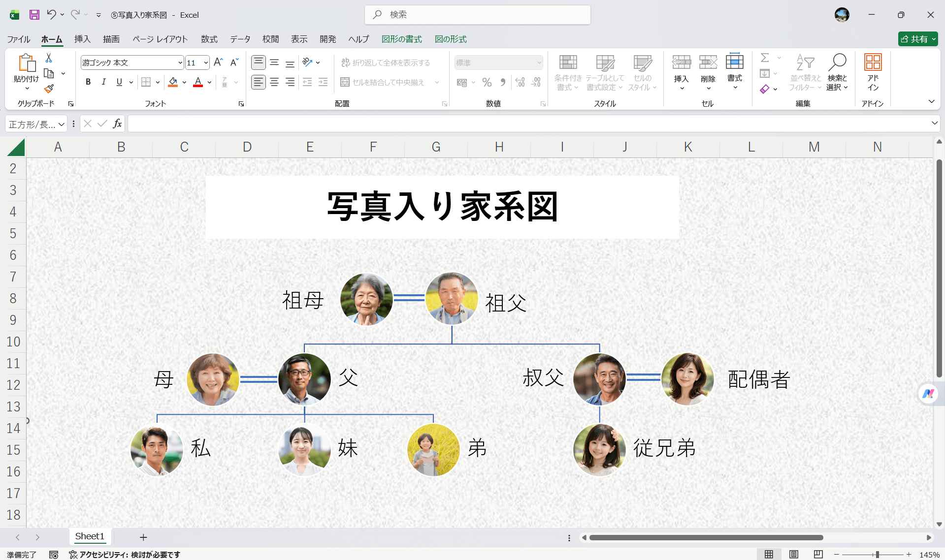Expand the fill color dropdown arrow

point(184,82)
